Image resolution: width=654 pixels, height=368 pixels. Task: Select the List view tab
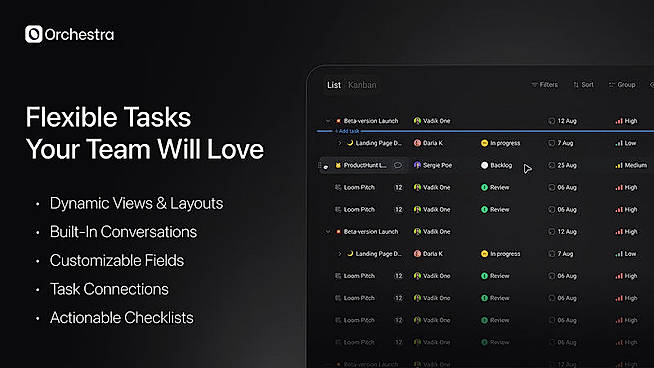tap(334, 85)
